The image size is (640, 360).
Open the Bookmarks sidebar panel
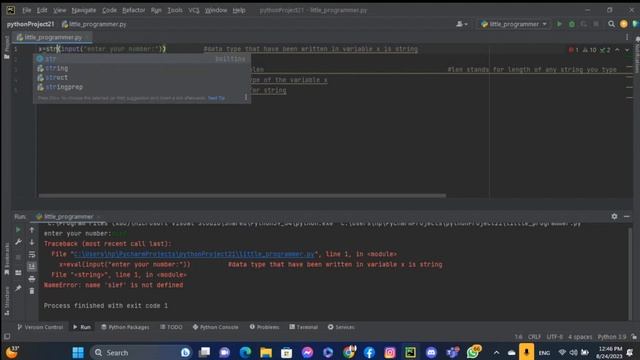7,259
